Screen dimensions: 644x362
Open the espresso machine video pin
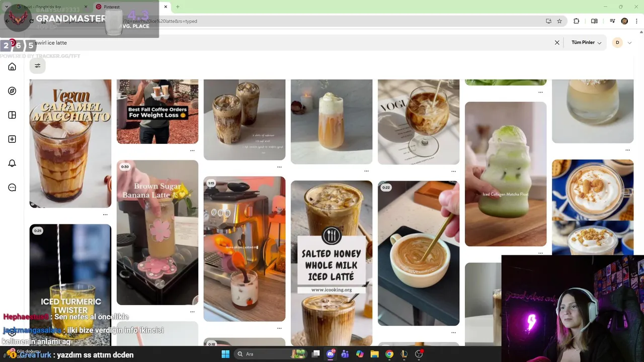click(x=245, y=249)
